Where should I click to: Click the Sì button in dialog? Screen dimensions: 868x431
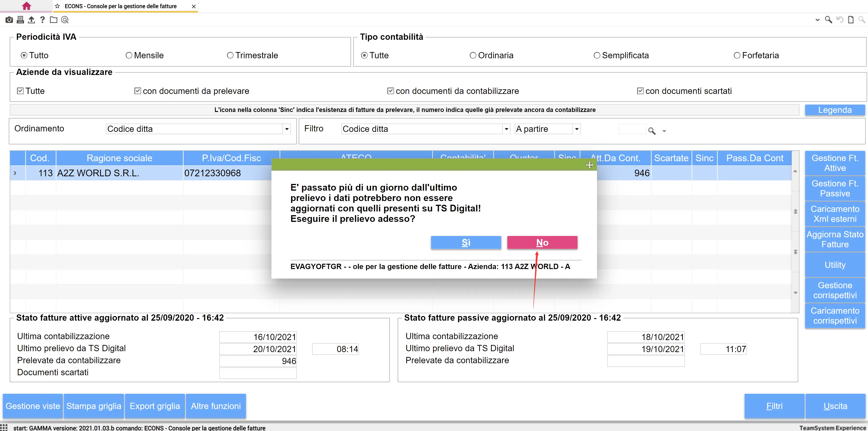466,242
